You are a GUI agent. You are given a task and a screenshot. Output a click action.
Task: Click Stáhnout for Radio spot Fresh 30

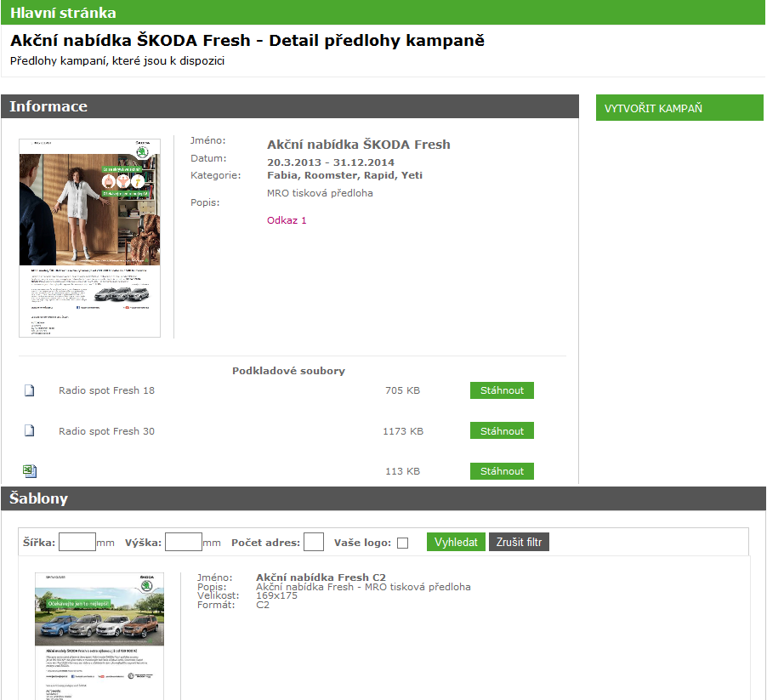502,430
